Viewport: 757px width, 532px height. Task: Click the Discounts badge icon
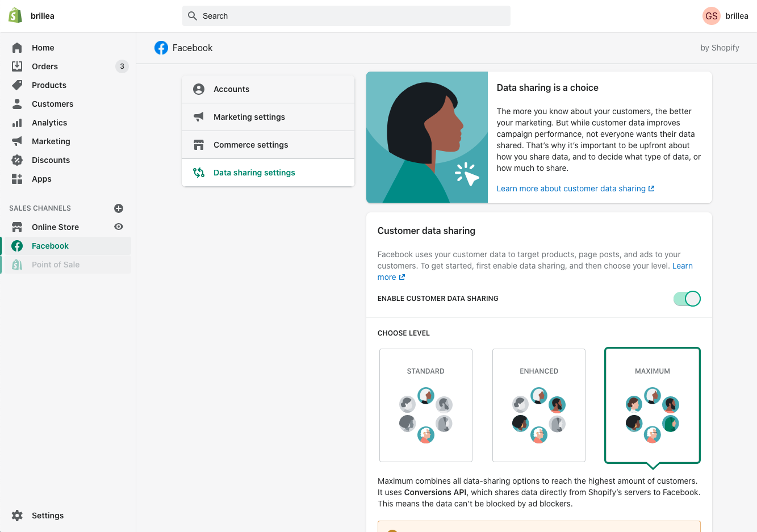(17, 160)
